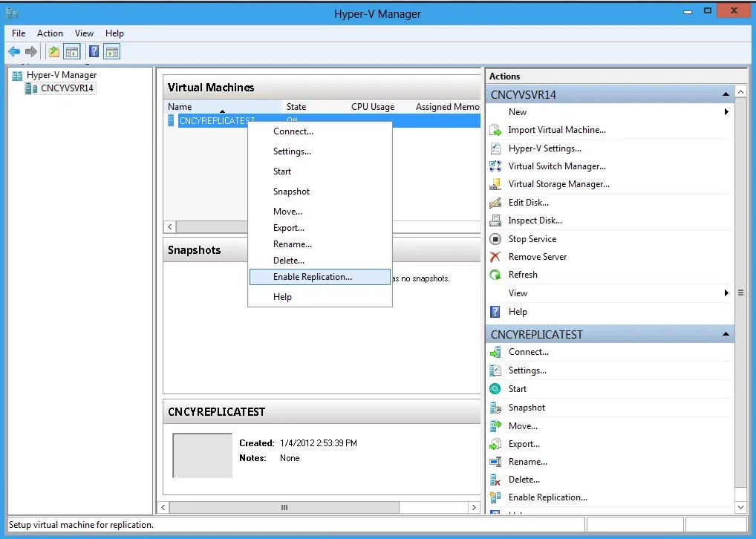Open the File menu
The width and height of the screenshot is (756, 539).
click(x=19, y=33)
